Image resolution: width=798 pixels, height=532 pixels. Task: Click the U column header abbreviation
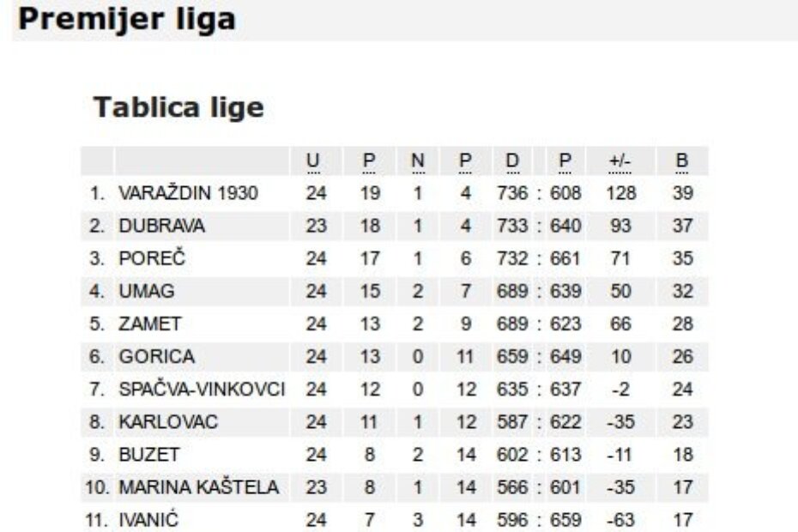[313, 161]
